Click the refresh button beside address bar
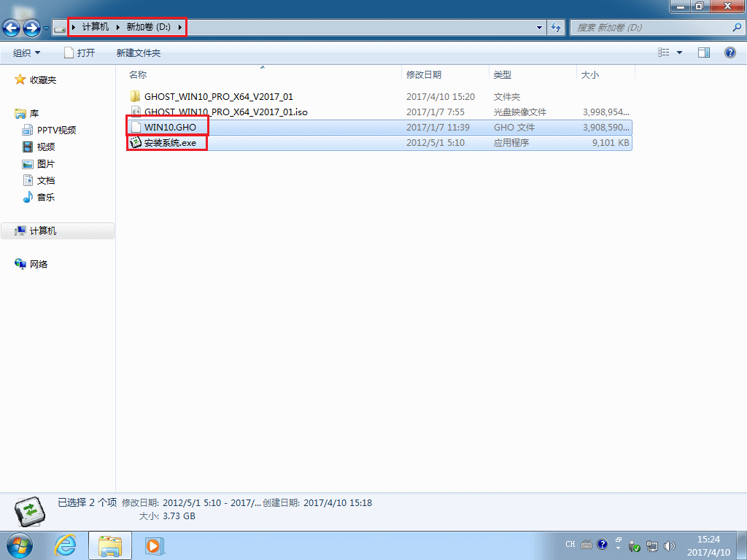Screen dimensions: 747x560 [x=557, y=28]
